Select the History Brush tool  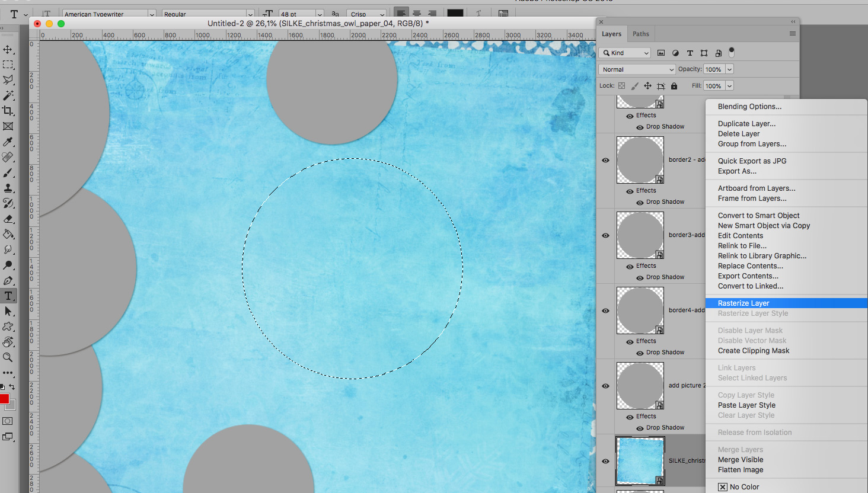click(x=8, y=203)
